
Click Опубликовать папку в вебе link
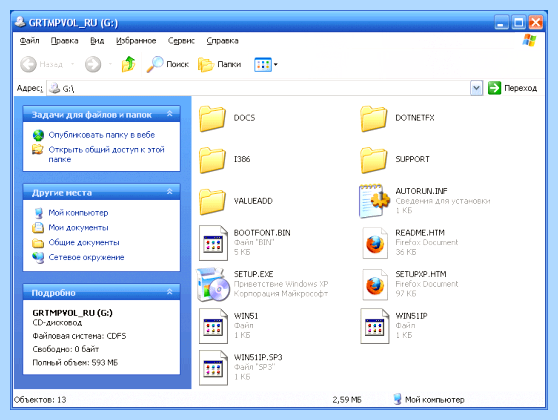pos(102,135)
